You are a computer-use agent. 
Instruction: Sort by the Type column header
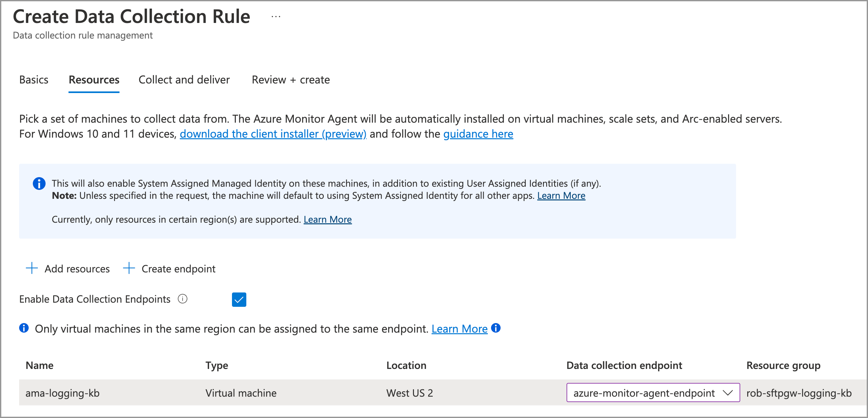point(217,365)
